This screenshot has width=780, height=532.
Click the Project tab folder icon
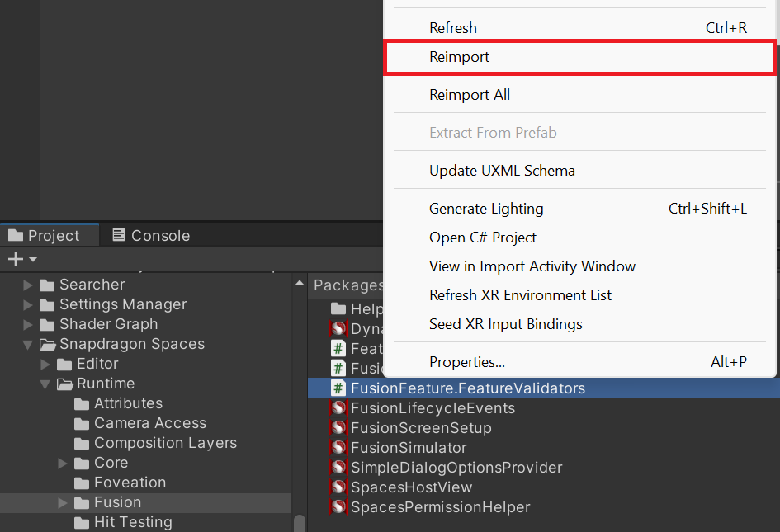pyautogui.click(x=16, y=235)
